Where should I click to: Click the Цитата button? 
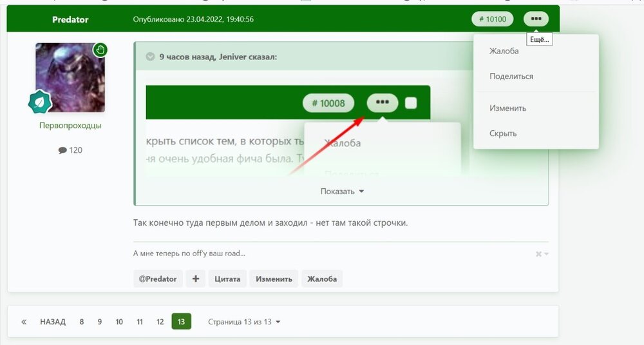pyautogui.click(x=227, y=279)
